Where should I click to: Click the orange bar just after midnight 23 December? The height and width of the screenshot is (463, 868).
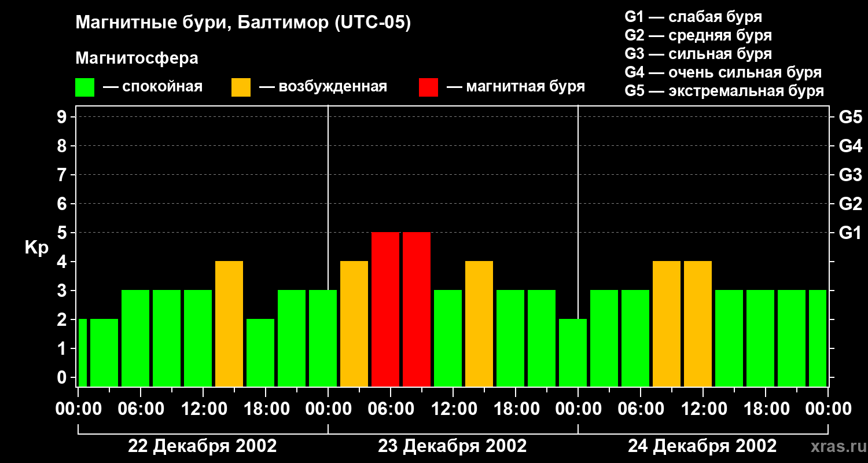(354, 324)
